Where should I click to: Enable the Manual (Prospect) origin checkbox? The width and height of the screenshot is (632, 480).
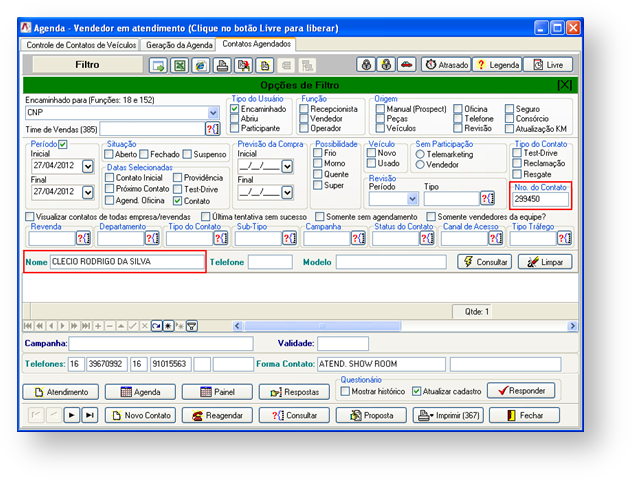point(380,109)
